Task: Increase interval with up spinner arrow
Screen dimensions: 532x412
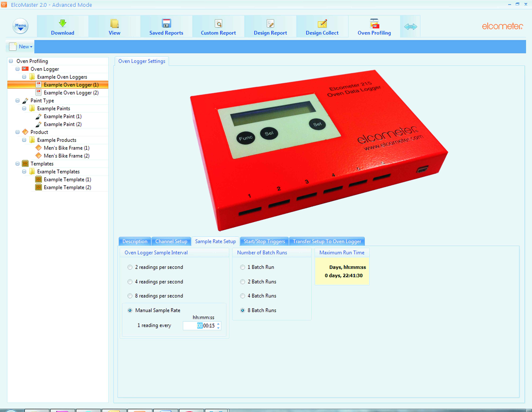Action: (x=219, y=324)
